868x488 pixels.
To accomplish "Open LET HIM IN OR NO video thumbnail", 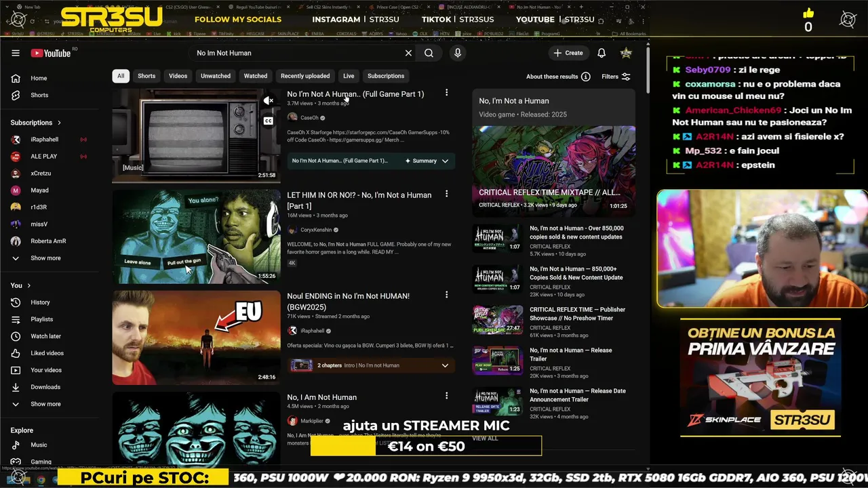I will (x=196, y=237).
